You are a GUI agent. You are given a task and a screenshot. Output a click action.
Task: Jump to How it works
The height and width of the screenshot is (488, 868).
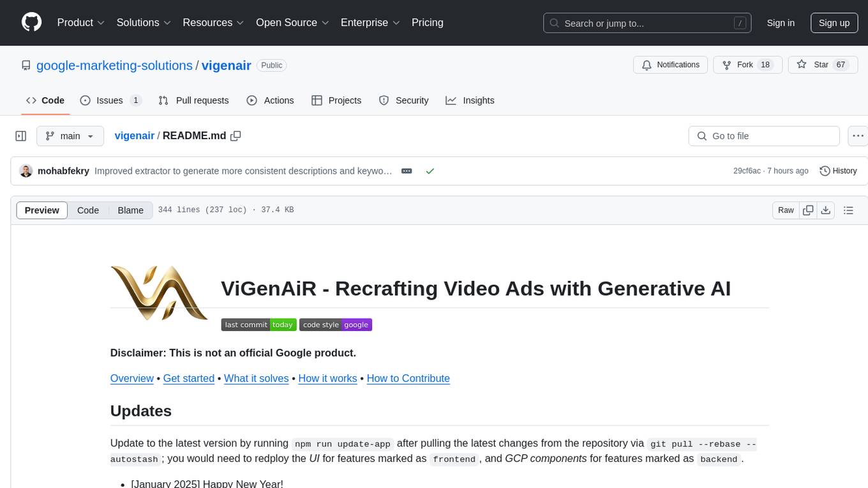[x=327, y=378]
